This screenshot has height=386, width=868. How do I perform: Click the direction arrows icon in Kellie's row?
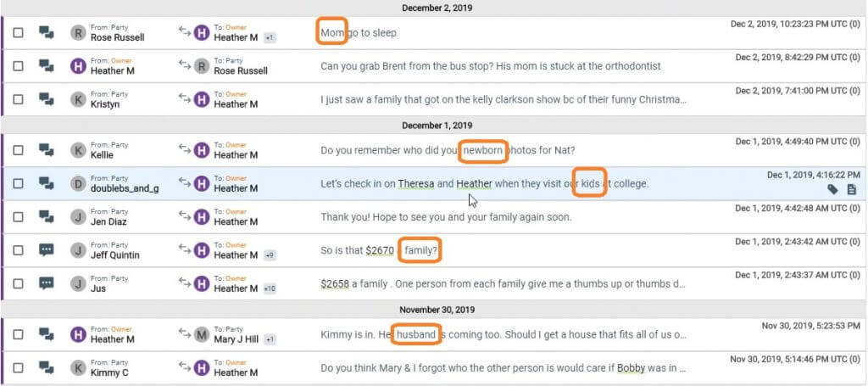click(x=183, y=149)
